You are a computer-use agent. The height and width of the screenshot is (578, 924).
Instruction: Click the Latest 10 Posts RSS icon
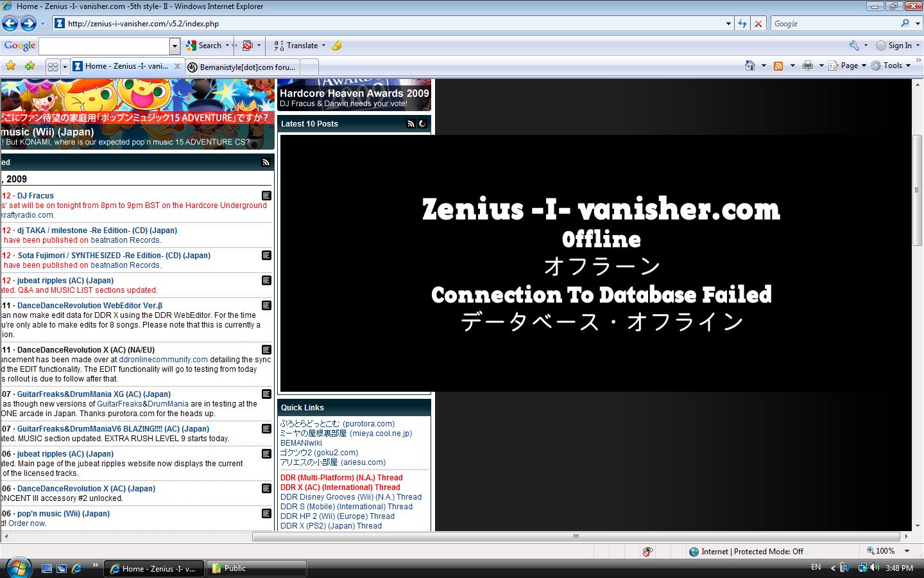point(411,124)
